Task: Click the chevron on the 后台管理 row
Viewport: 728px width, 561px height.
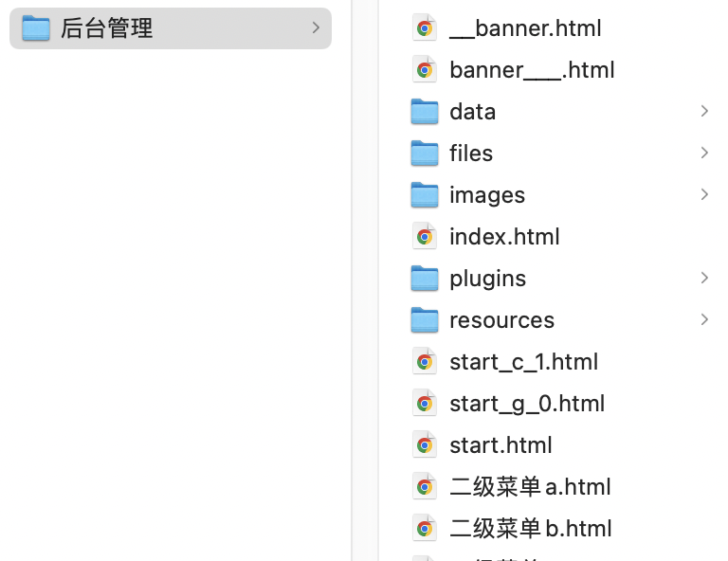Action: (x=316, y=28)
